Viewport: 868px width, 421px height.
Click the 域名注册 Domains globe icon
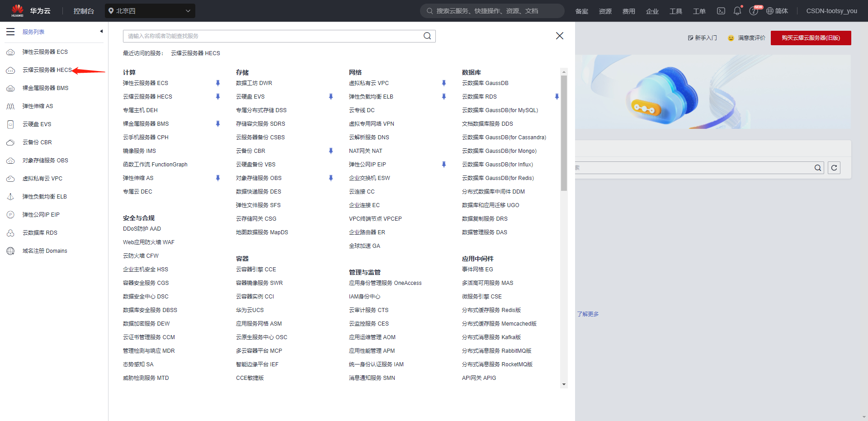coord(10,251)
